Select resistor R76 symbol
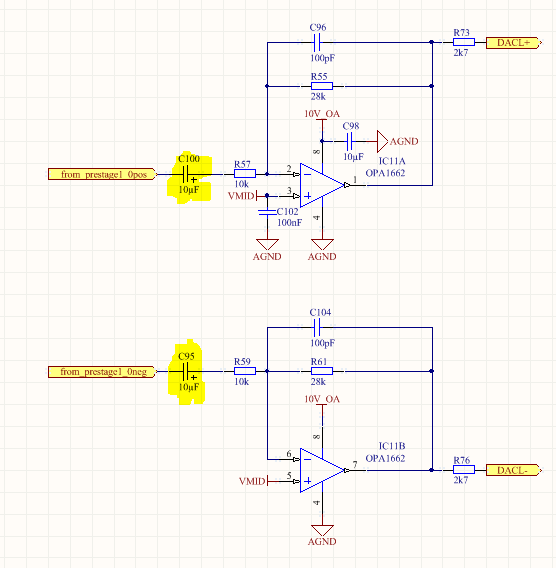The height and width of the screenshot is (568, 556). point(464,470)
